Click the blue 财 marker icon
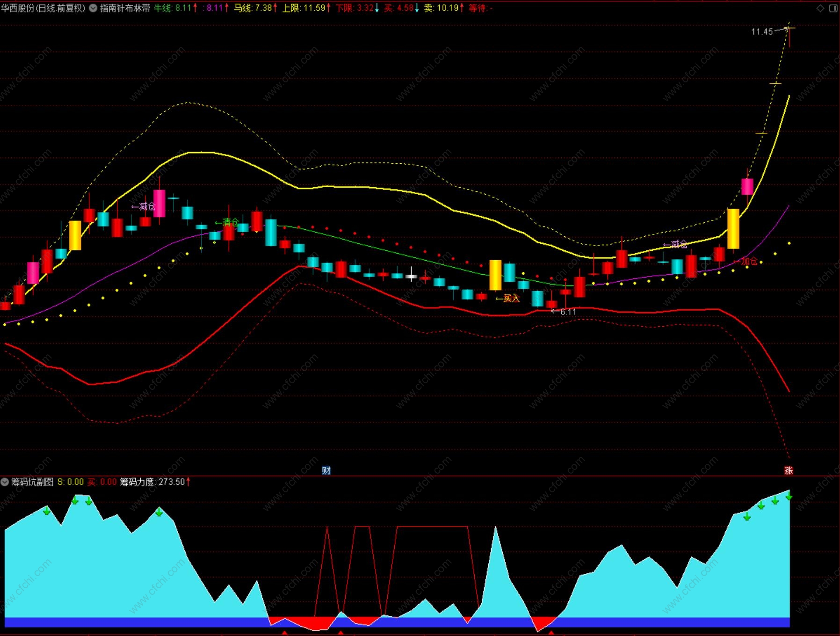 coord(326,470)
